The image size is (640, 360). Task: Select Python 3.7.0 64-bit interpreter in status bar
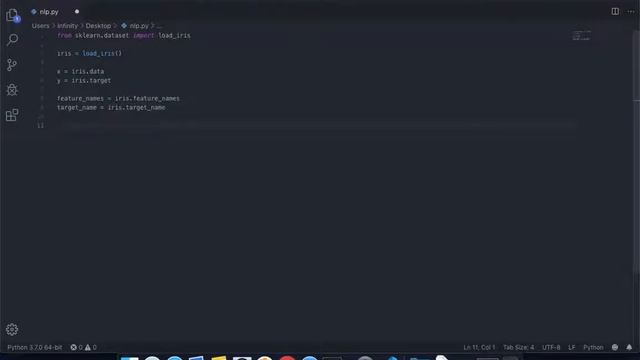click(x=35, y=347)
